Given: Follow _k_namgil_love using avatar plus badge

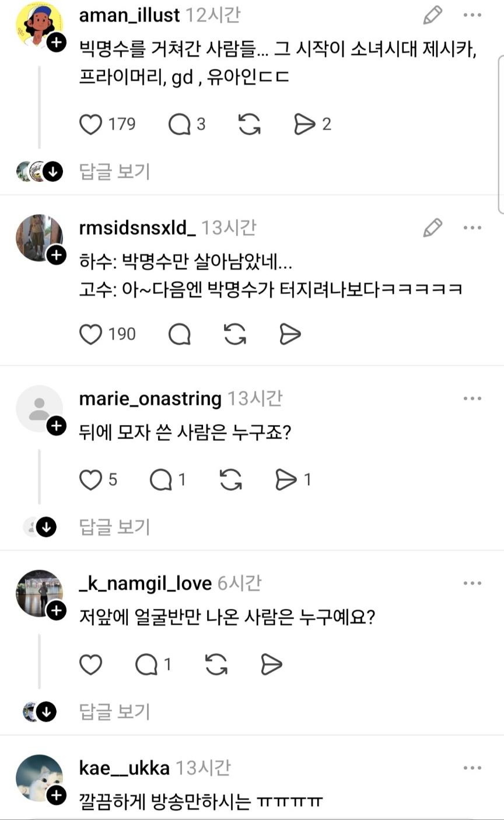Looking at the screenshot, I should pyautogui.click(x=57, y=611).
